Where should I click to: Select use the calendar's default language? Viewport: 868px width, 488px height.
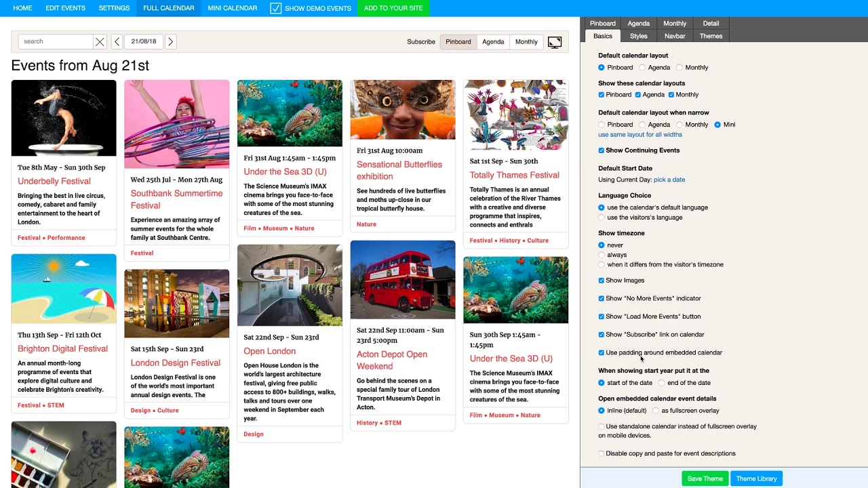[601, 207]
